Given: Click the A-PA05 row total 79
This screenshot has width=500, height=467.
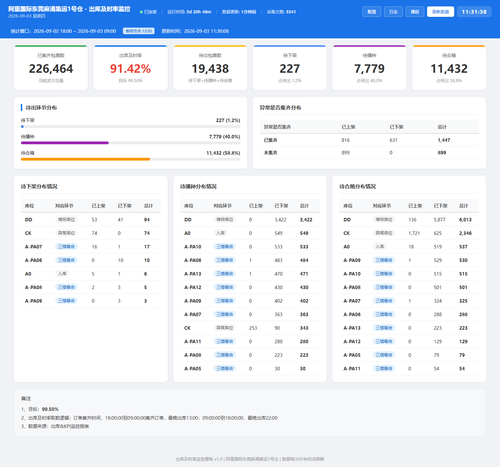Looking at the screenshot, I should click(x=462, y=355).
